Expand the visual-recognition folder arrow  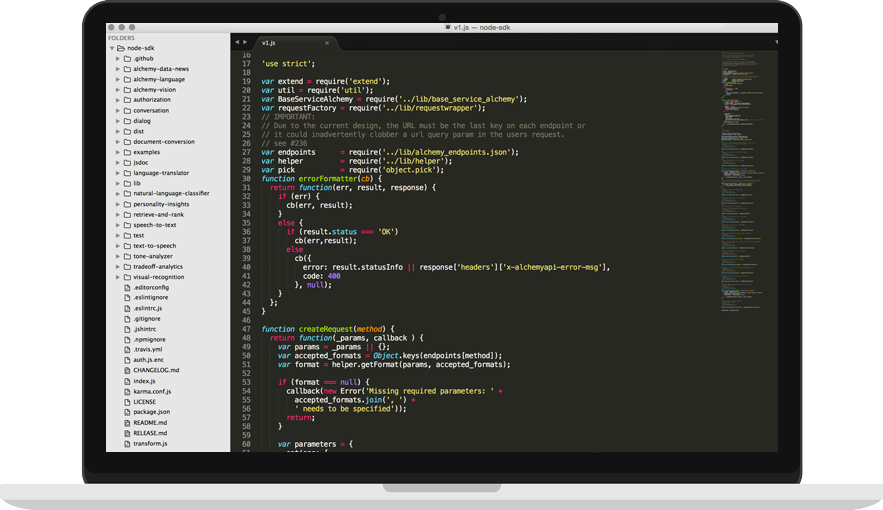click(119, 277)
